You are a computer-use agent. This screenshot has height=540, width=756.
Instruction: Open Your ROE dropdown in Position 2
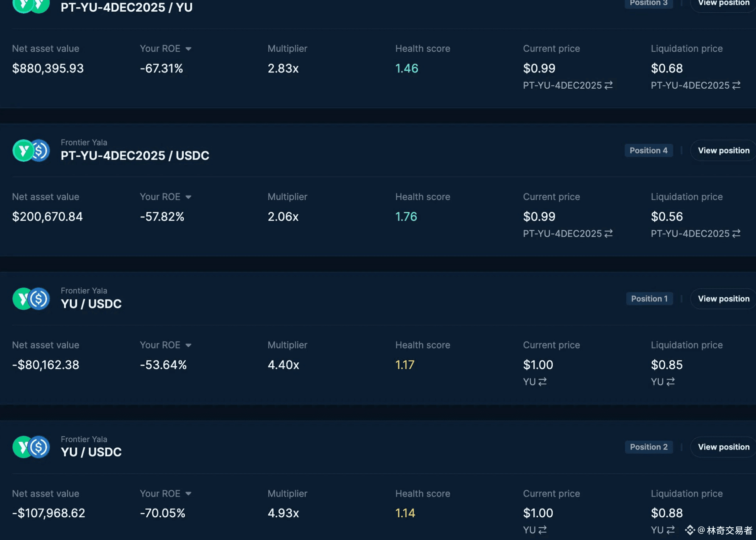click(x=188, y=494)
